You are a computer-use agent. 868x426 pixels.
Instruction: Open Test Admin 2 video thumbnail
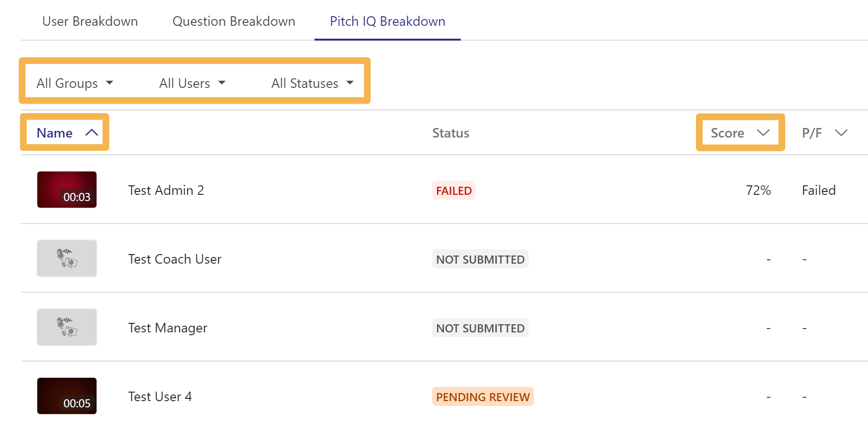pyautogui.click(x=67, y=190)
